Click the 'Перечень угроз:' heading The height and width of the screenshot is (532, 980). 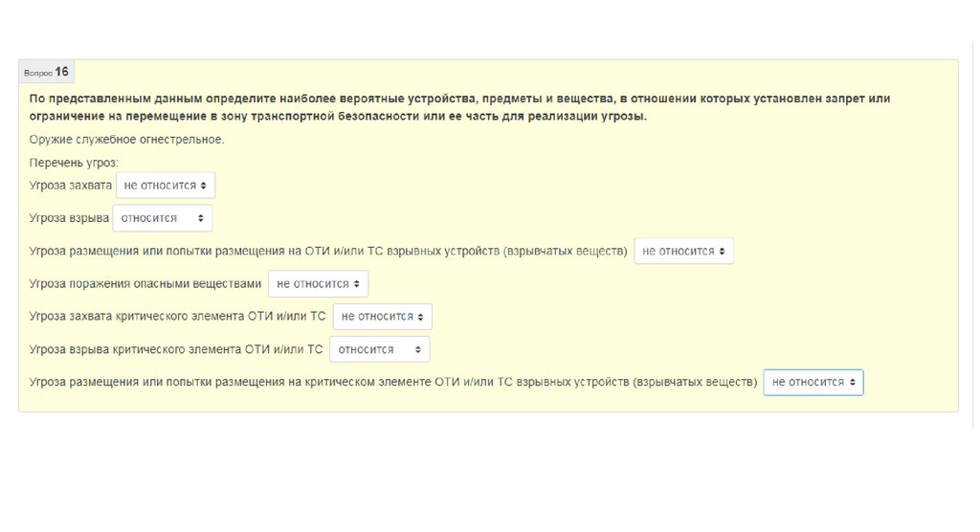[74, 164]
